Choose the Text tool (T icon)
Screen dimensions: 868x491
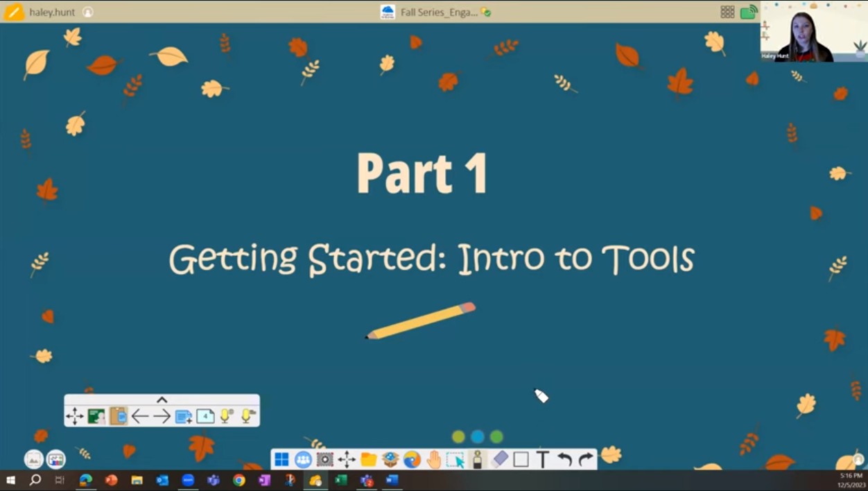pos(543,459)
